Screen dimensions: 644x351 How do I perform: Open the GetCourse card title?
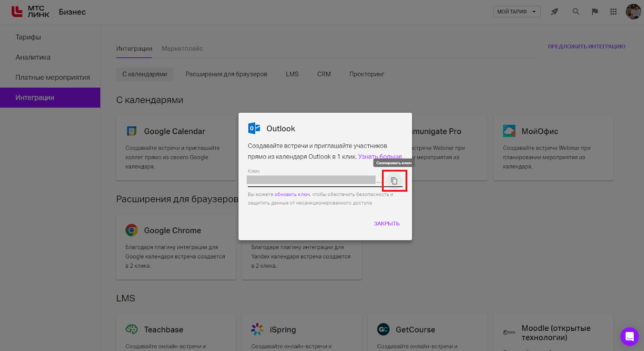click(415, 330)
